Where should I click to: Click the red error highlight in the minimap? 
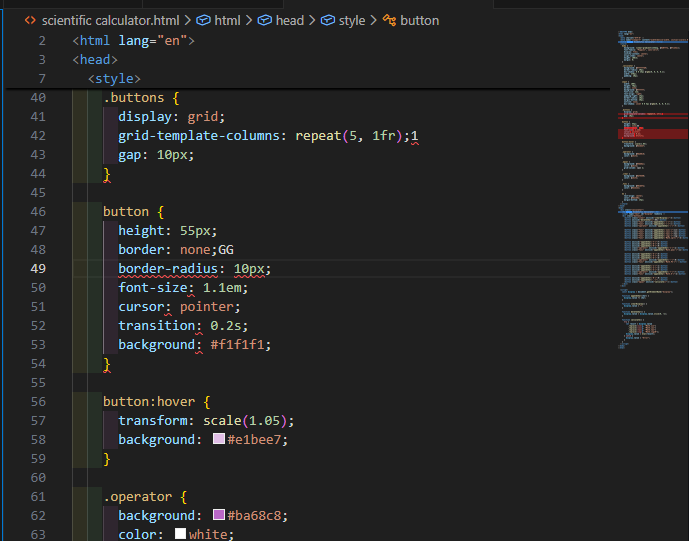tap(652, 132)
